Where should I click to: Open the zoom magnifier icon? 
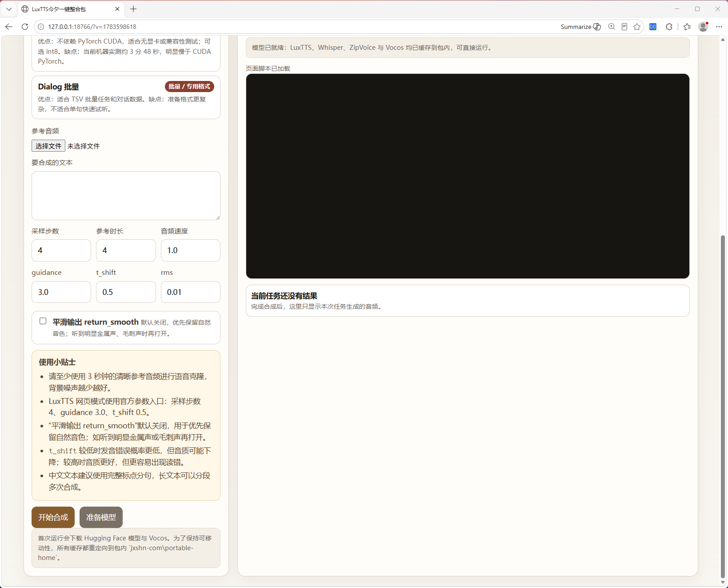tap(612, 27)
